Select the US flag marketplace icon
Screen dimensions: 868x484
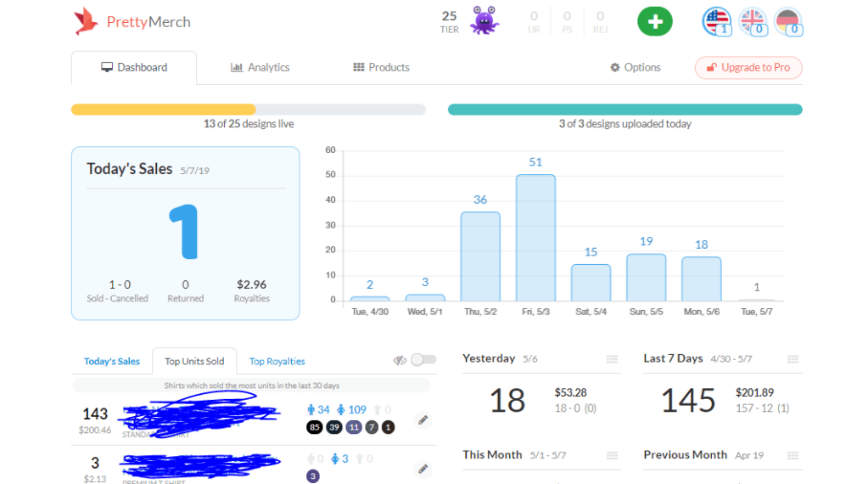(717, 21)
